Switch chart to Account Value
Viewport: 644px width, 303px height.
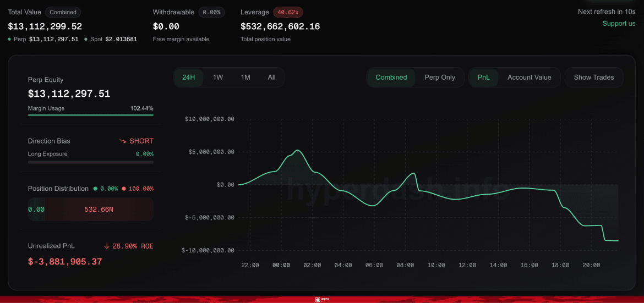[529, 77]
